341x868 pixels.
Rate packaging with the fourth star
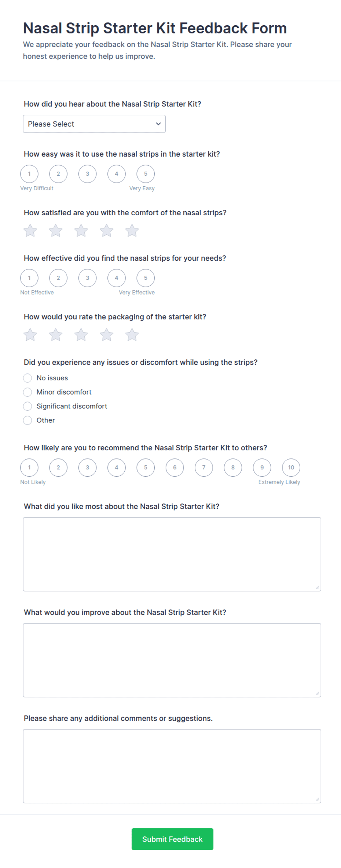107,335
